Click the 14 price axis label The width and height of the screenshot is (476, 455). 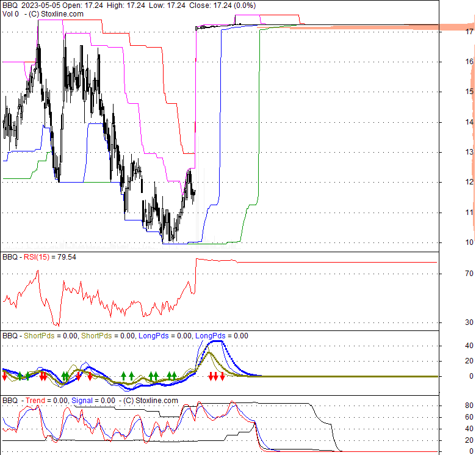(469, 122)
